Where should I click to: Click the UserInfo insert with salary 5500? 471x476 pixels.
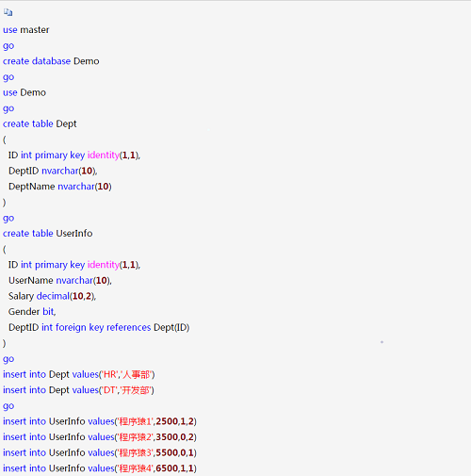100,452
